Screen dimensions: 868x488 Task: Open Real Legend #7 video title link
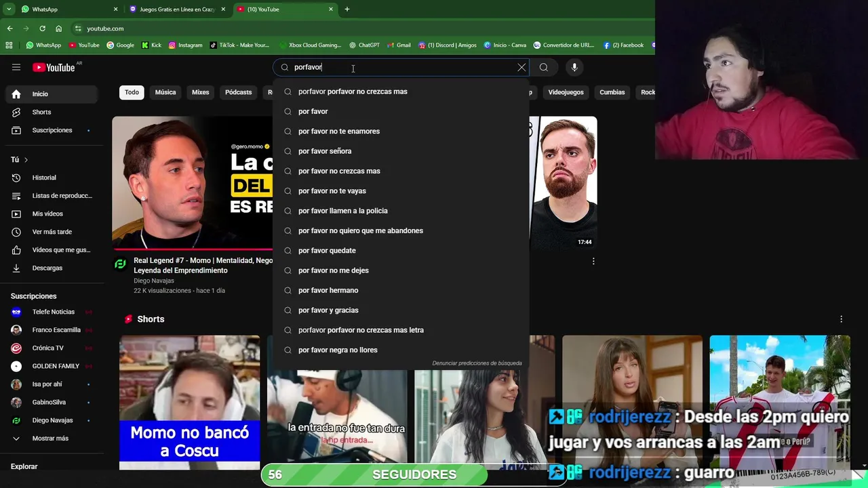pos(203,265)
